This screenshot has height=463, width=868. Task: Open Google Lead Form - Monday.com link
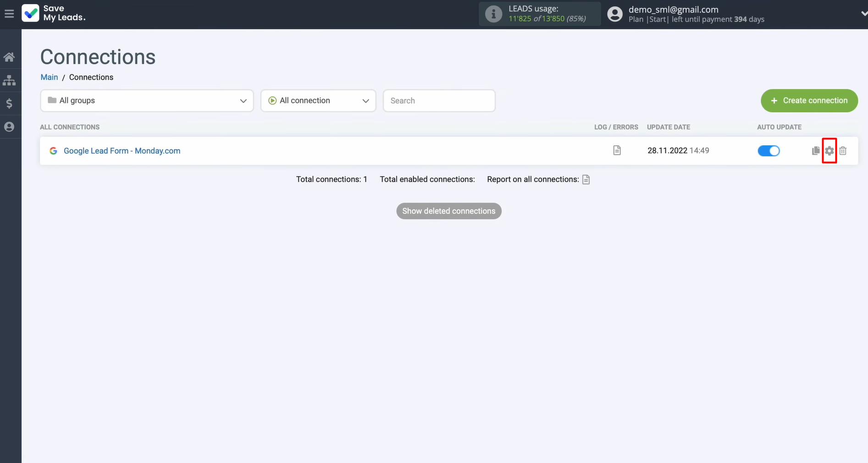(122, 151)
